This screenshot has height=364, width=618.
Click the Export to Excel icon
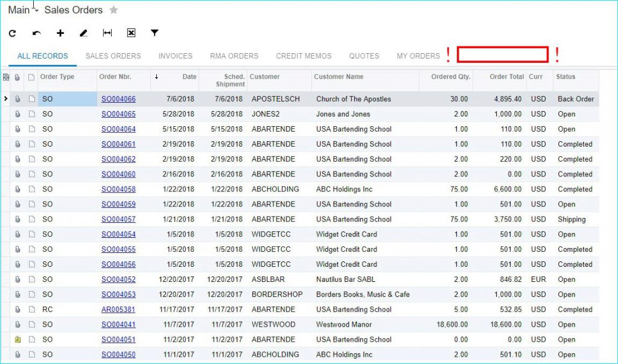131,33
